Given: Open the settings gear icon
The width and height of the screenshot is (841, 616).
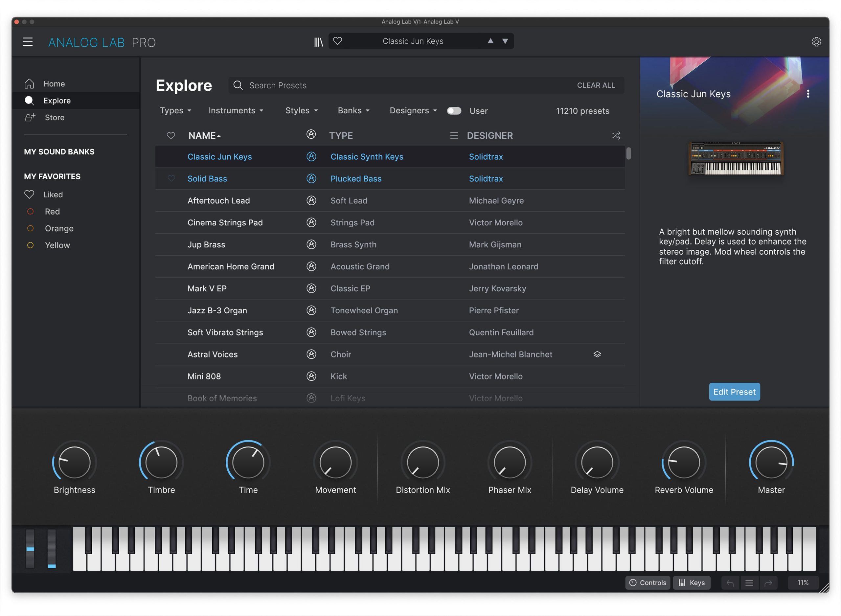Looking at the screenshot, I should pos(816,42).
